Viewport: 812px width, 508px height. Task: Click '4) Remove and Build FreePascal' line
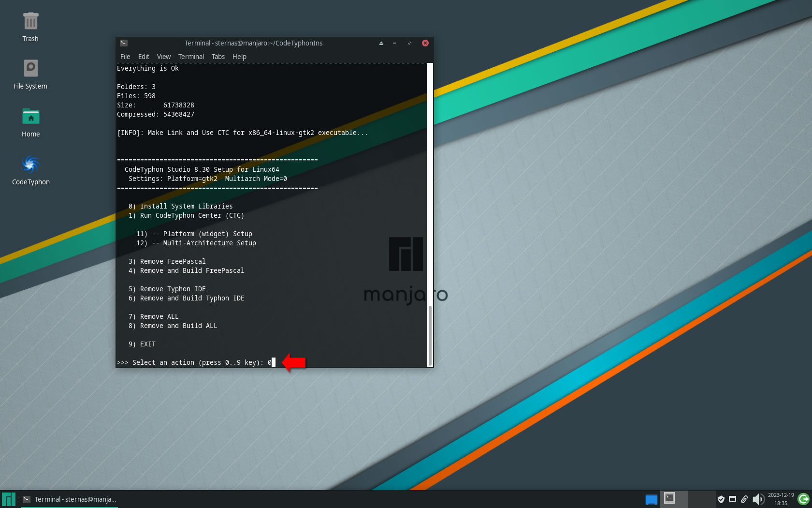click(x=186, y=270)
